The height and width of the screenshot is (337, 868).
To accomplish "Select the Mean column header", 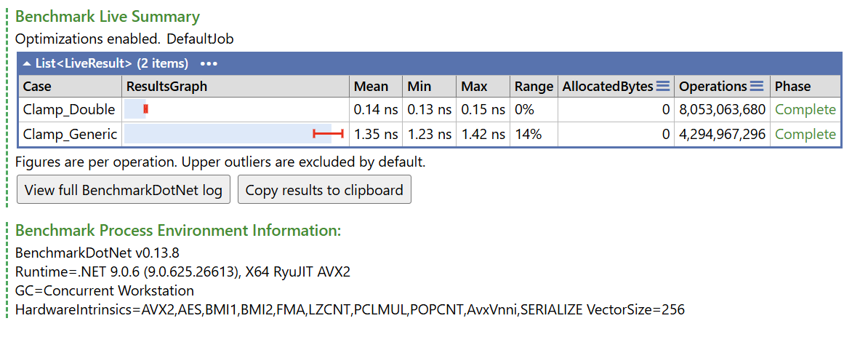I will tap(371, 87).
